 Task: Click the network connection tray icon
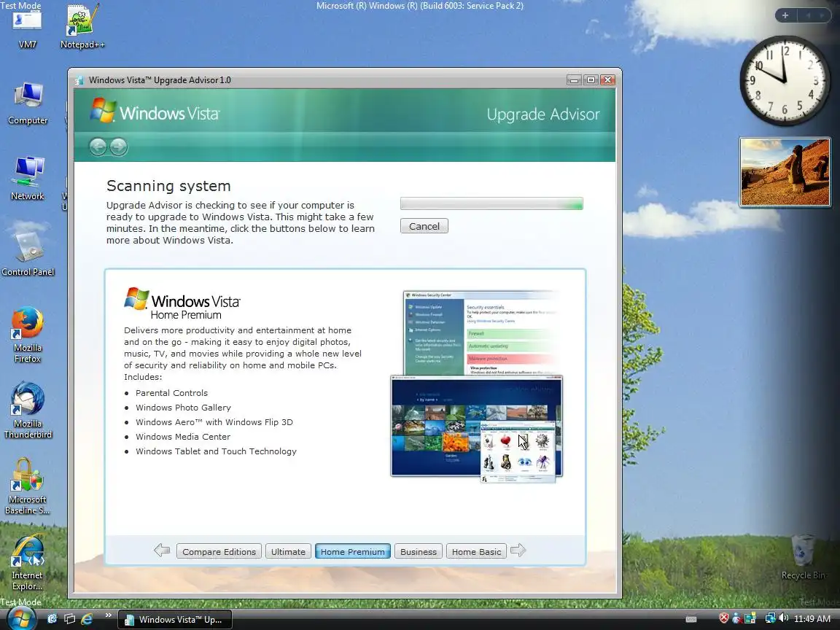pos(770,618)
